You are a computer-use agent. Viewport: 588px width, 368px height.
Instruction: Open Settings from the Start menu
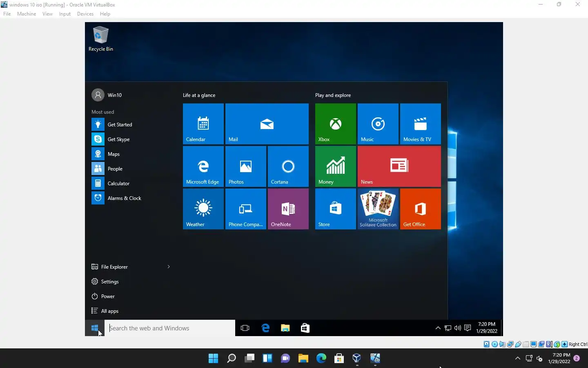point(131,282)
